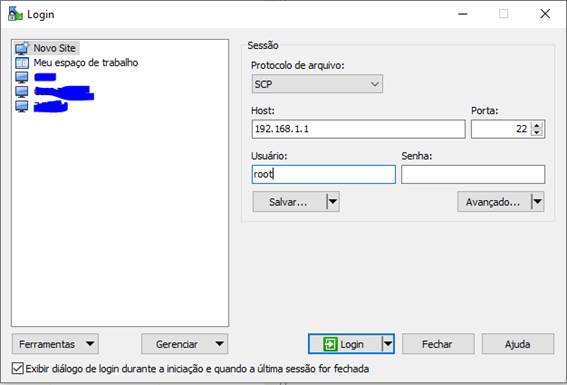Click the Ajuda button
This screenshot has height=385, width=567.
517,344
